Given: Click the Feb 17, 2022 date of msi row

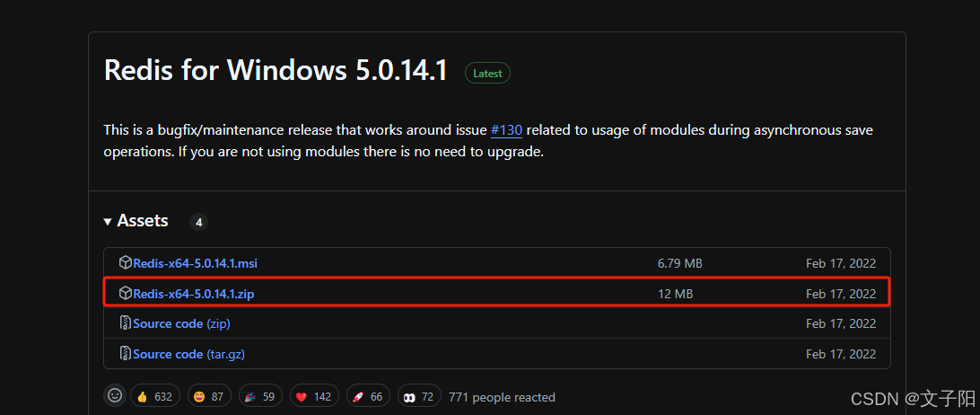Looking at the screenshot, I should [841, 263].
